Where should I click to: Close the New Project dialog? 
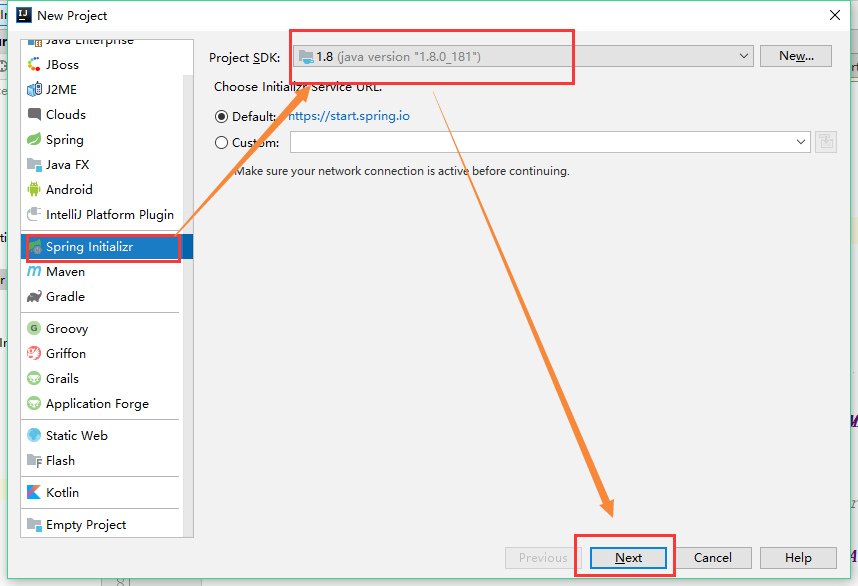tap(834, 15)
